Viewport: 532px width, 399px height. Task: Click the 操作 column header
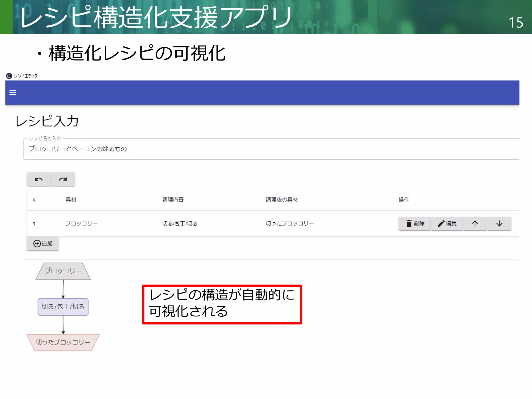[x=404, y=199]
